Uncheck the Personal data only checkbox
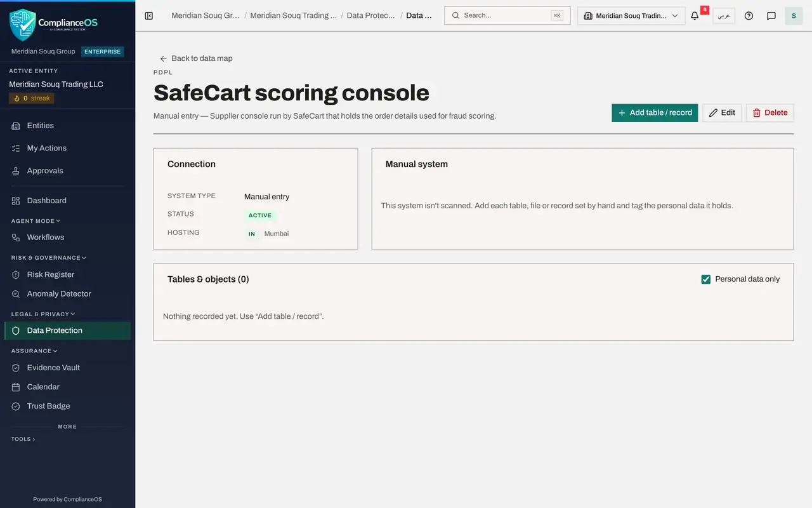The image size is (812, 508). pos(705,279)
